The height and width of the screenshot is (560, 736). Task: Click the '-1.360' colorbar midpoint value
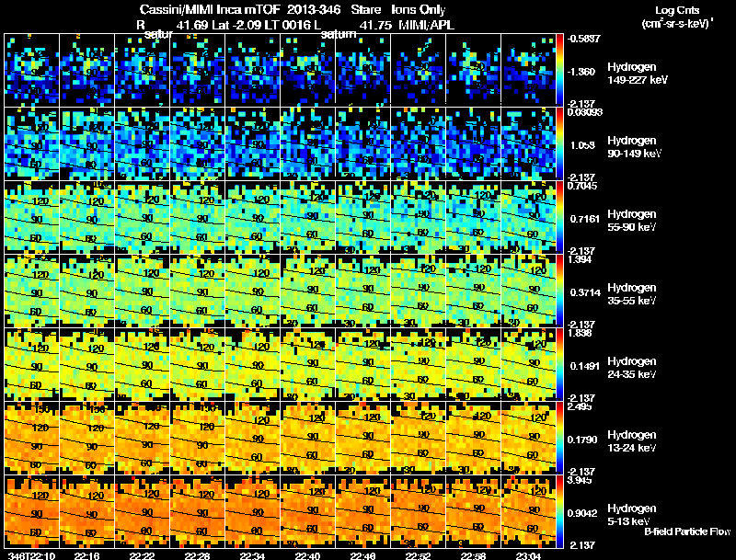click(581, 72)
